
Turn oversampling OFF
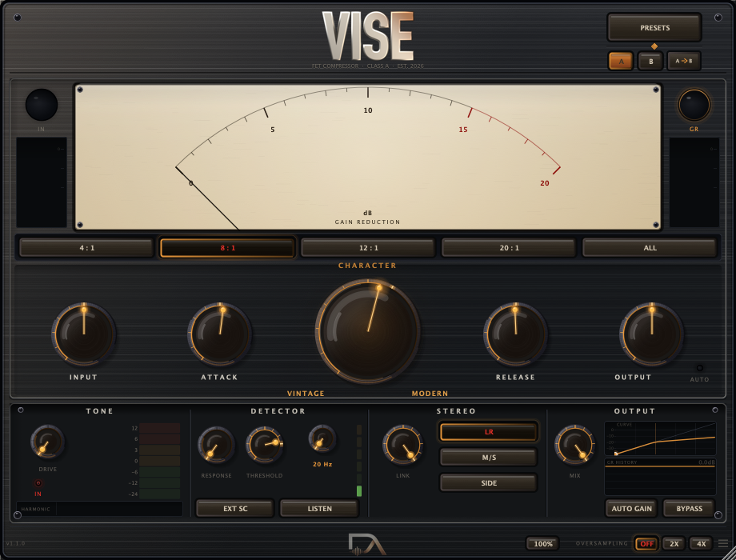coord(647,543)
